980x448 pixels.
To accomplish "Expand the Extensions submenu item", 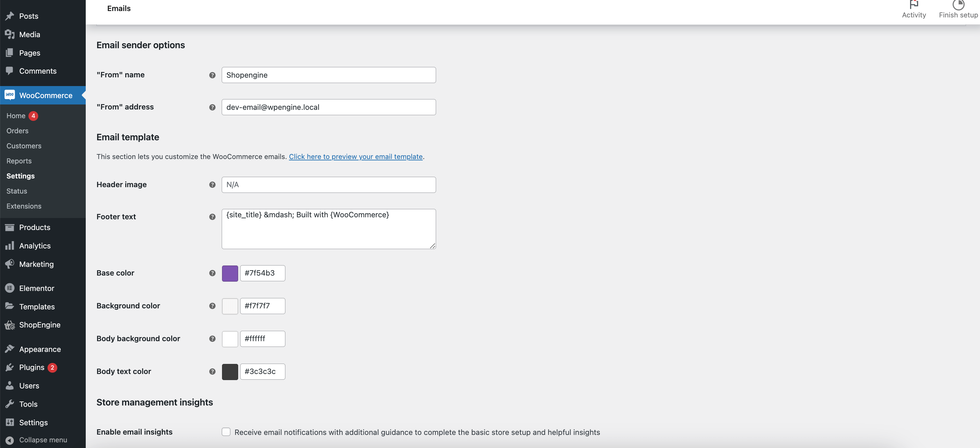I will (x=23, y=206).
